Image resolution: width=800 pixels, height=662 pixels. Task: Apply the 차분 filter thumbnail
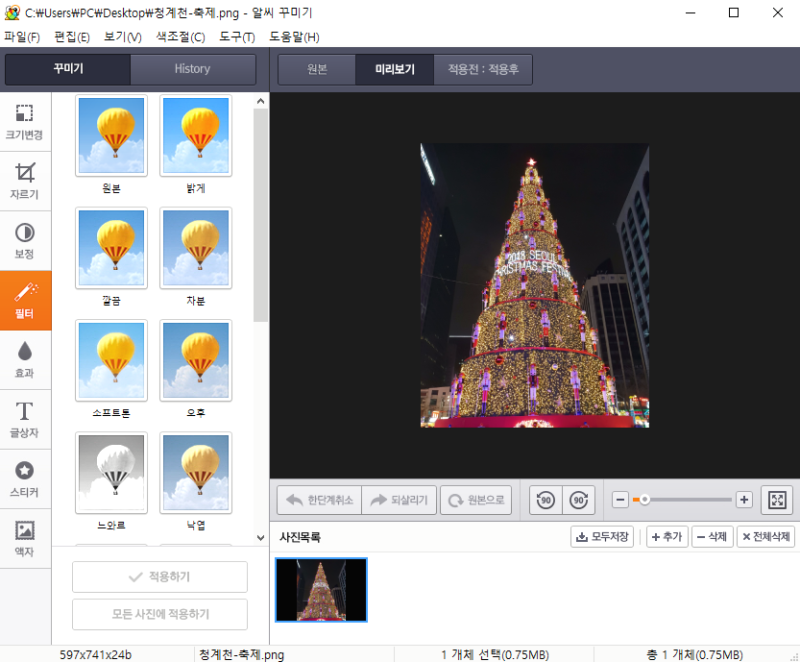(196, 248)
